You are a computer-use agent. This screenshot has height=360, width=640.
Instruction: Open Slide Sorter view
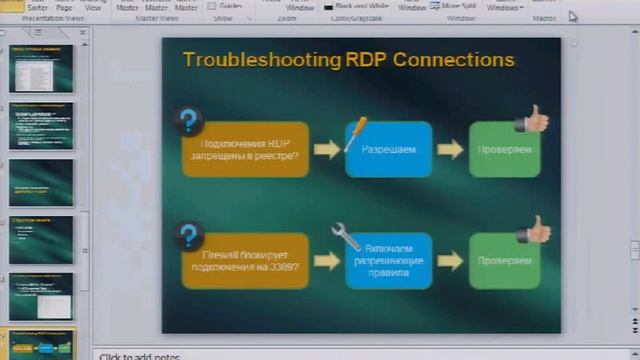point(38,6)
